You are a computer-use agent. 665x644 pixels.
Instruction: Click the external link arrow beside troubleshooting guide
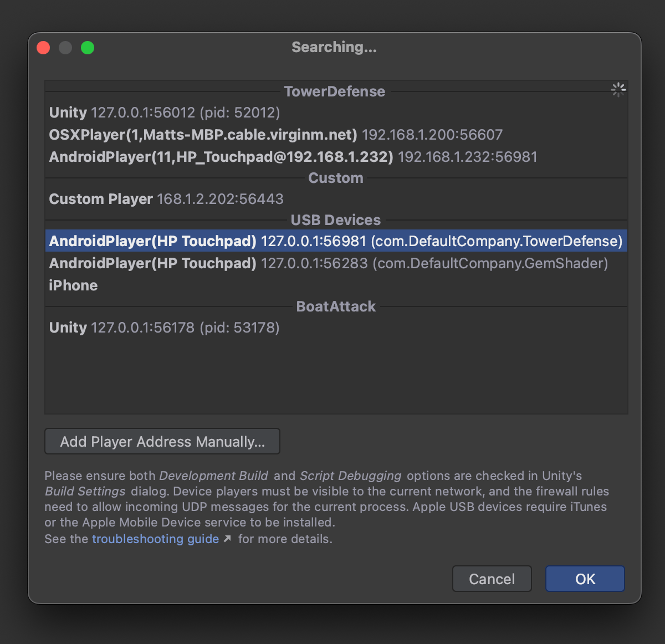tap(227, 539)
